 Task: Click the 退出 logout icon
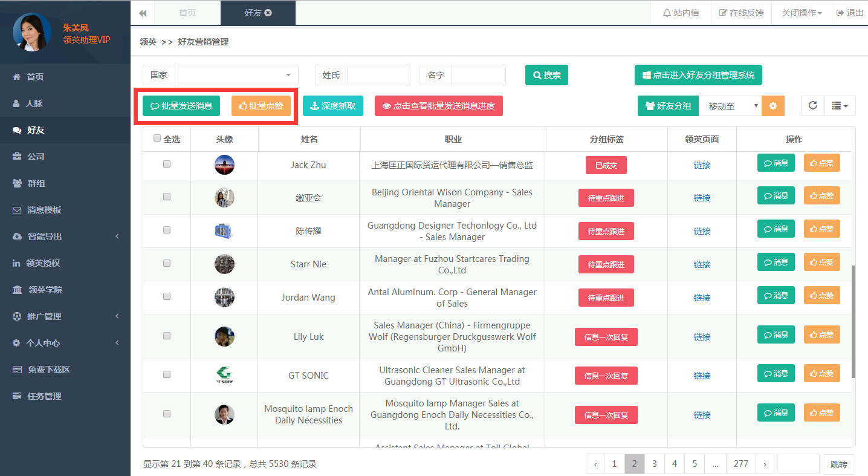click(x=840, y=13)
